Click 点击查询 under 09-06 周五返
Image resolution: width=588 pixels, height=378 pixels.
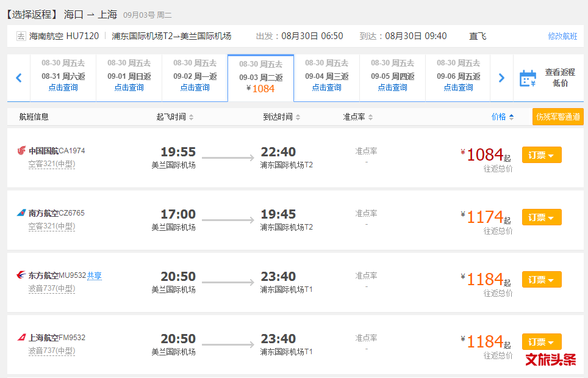point(458,87)
